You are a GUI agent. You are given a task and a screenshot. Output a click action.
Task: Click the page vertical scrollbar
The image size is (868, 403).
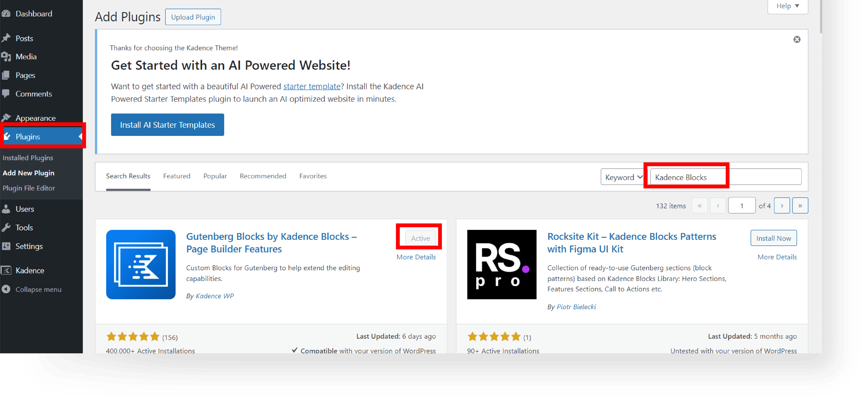click(x=821, y=17)
